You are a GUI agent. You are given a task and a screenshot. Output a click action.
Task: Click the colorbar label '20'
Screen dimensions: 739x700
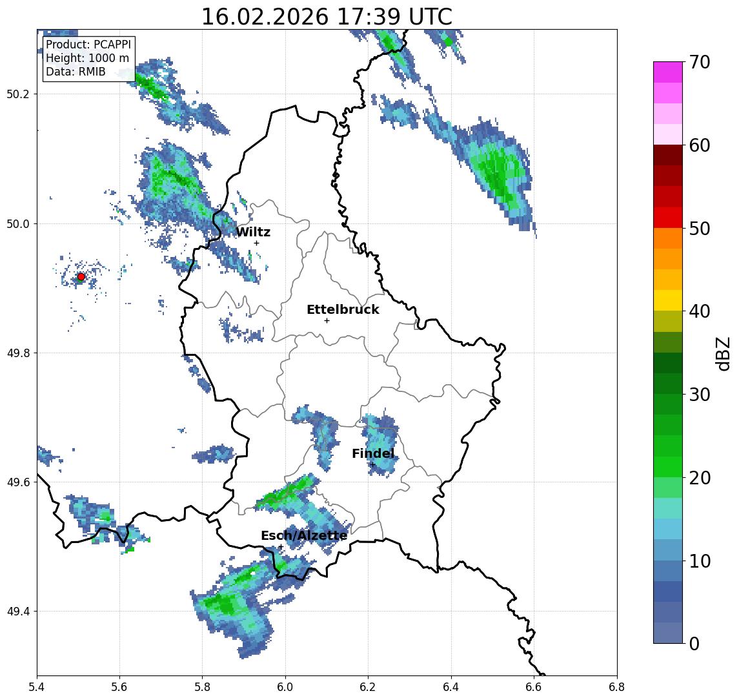(699, 477)
